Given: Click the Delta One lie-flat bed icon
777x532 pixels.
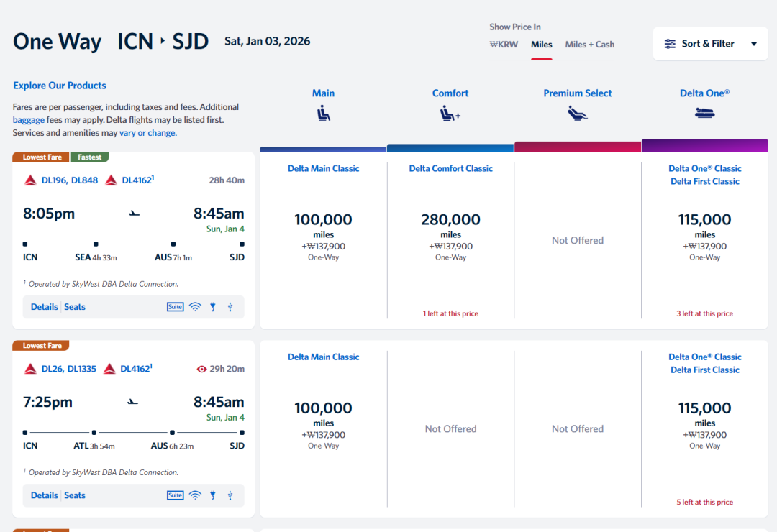Looking at the screenshot, I should [x=704, y=113].
